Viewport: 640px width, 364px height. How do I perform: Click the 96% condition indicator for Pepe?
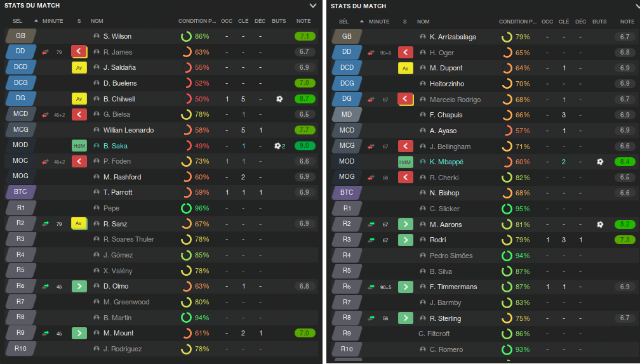[x=195, y=208]
